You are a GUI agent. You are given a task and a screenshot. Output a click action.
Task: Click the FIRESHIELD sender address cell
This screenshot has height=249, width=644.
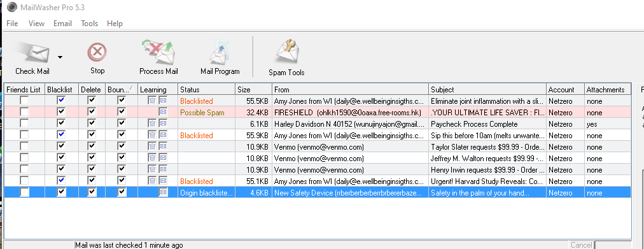(351, 112)
